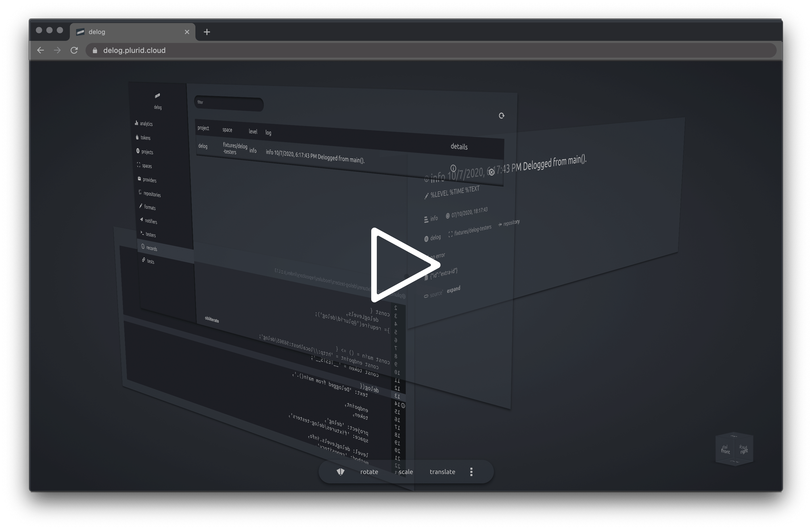
Task: Select the testers sidebar item
Action: (x=150, y=235)
